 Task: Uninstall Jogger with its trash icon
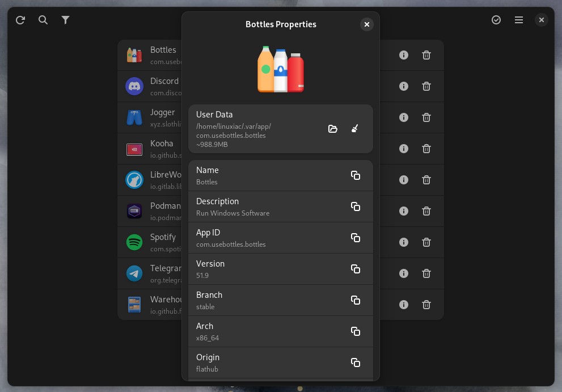tap(426, 117)
